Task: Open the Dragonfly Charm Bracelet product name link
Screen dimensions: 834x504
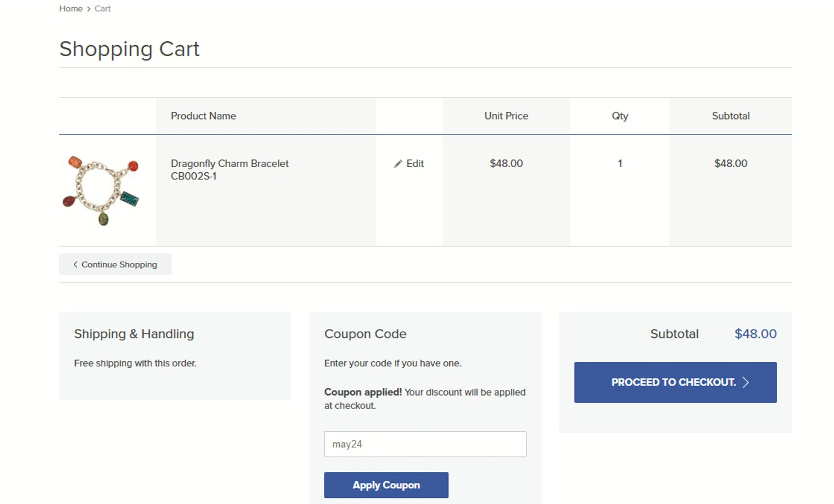Action: [229, 163]
